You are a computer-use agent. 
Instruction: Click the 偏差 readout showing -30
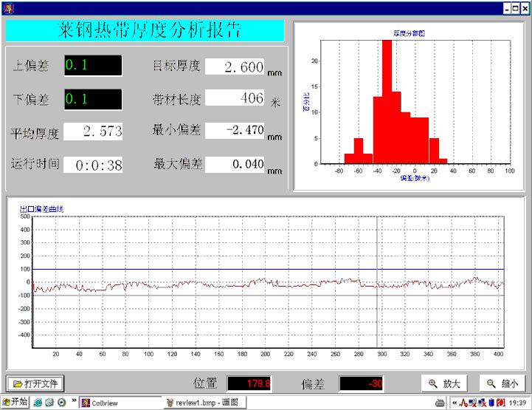tap(362, 383)
